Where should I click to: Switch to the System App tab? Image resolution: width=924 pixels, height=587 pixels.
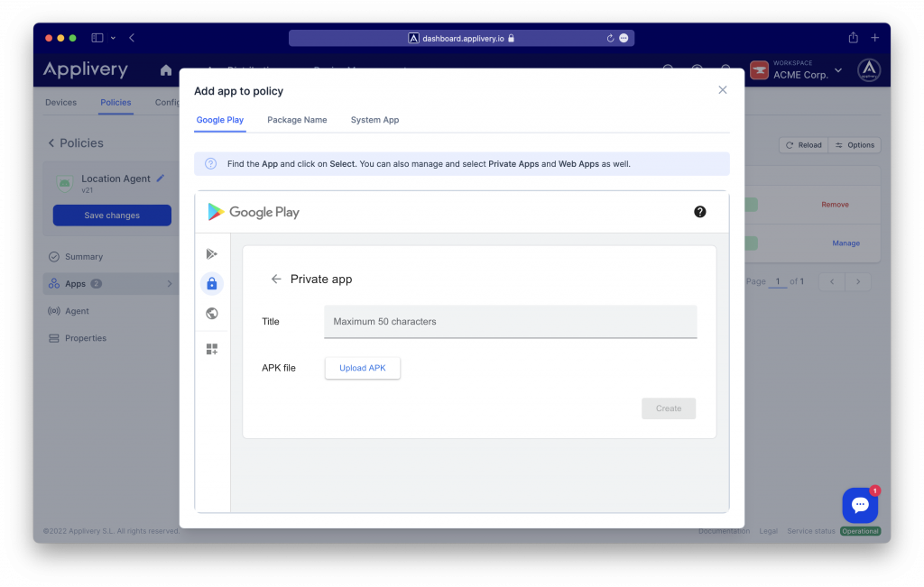pos(374,120)
